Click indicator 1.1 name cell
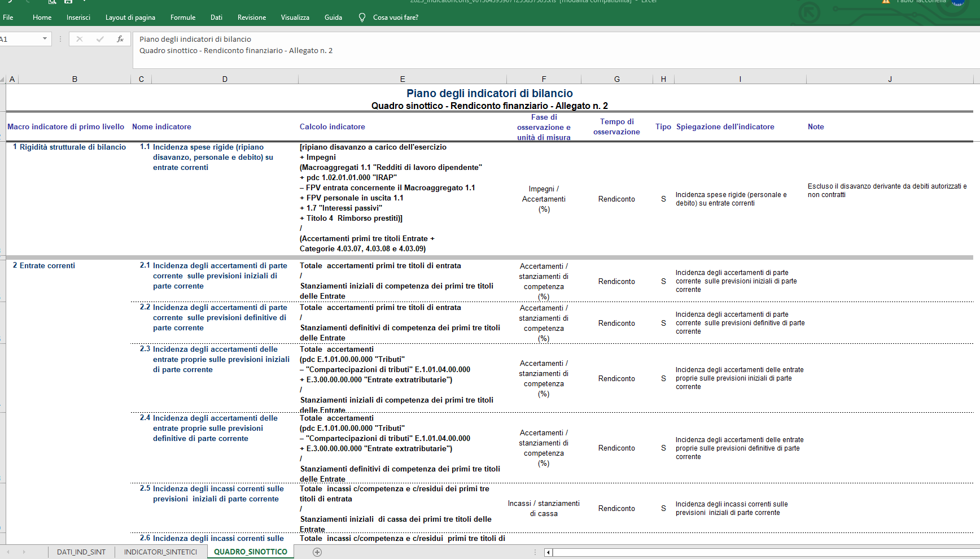 point(213,157)
